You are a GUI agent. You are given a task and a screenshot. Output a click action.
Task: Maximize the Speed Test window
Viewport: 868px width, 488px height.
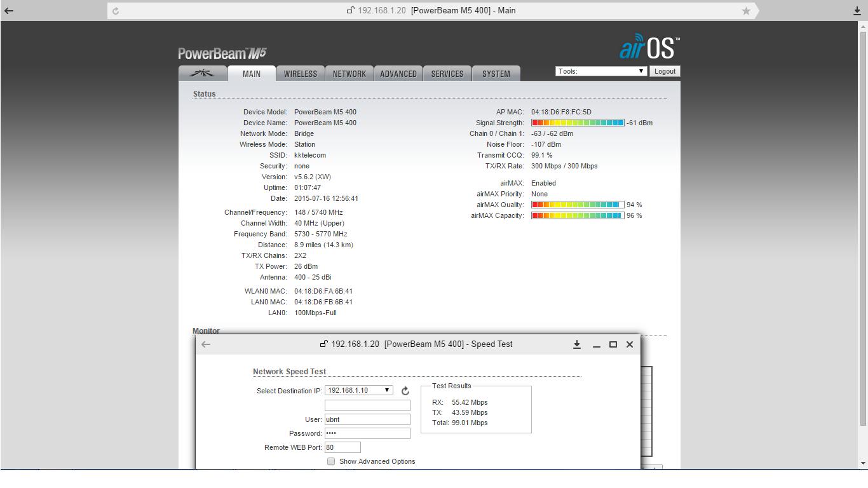pyautogui.click(x=613, y=344)
